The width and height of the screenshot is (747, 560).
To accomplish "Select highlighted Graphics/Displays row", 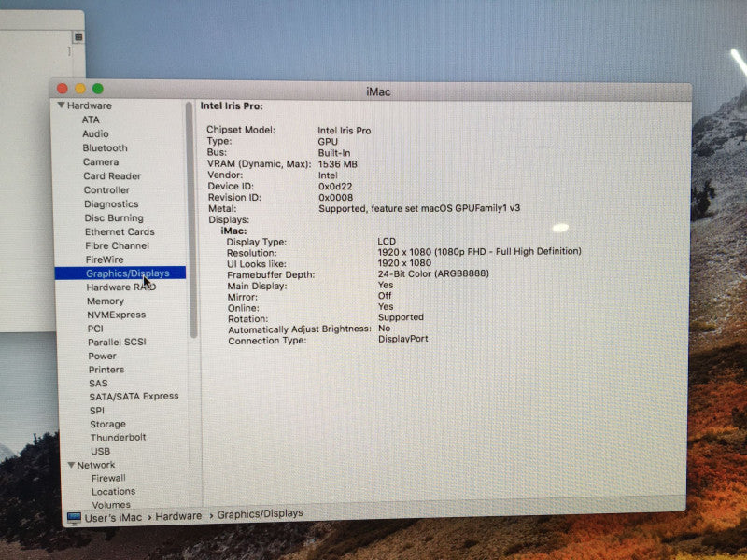I will pyautogui.click(x=120, y=273).
